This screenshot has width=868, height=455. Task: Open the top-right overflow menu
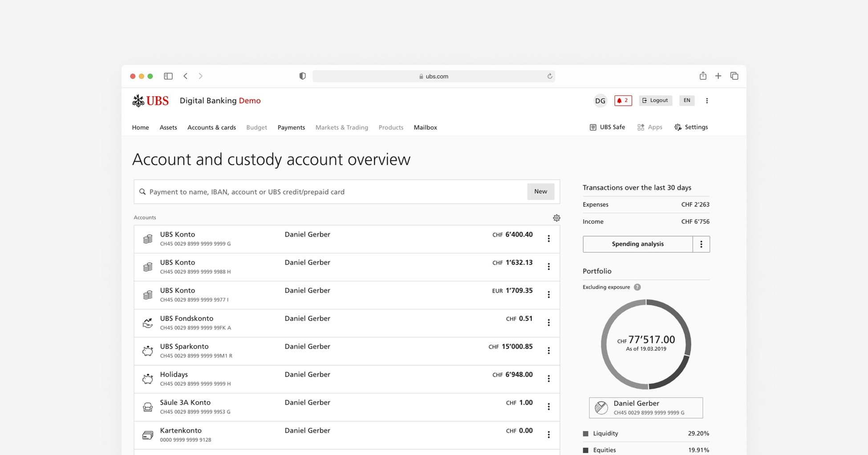click(707, 101)
